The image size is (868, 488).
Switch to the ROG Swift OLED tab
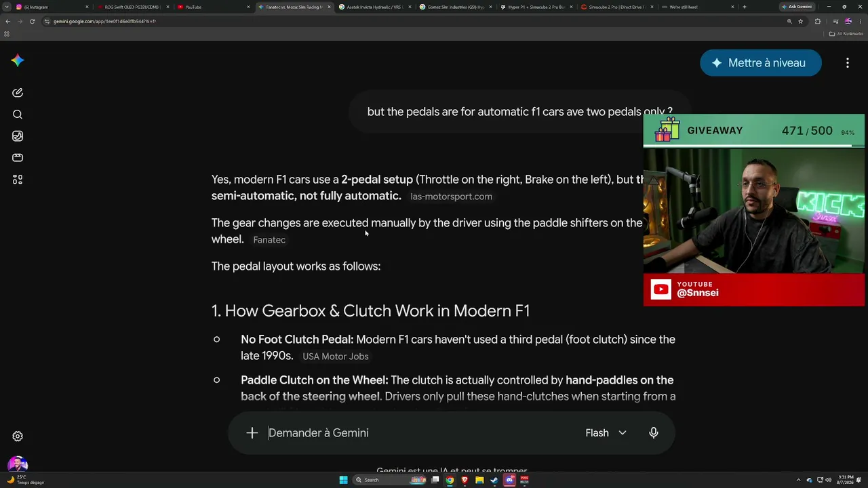pos(132,7)
